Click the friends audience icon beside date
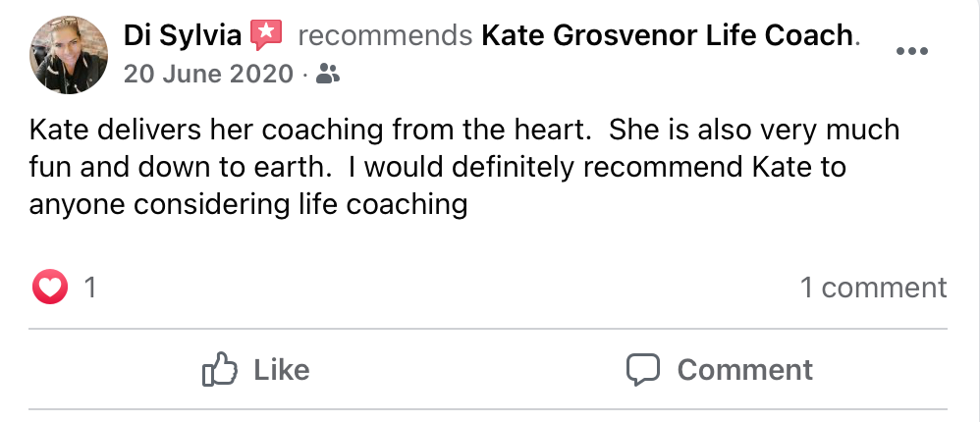 pos(329,74)
